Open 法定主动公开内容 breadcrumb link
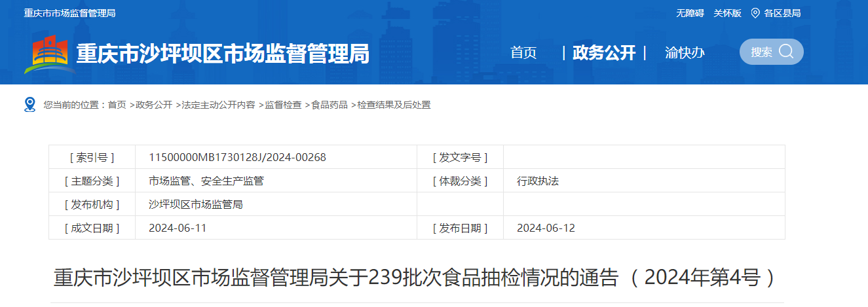This screenshot has width=868, height=307. (218, 105)
